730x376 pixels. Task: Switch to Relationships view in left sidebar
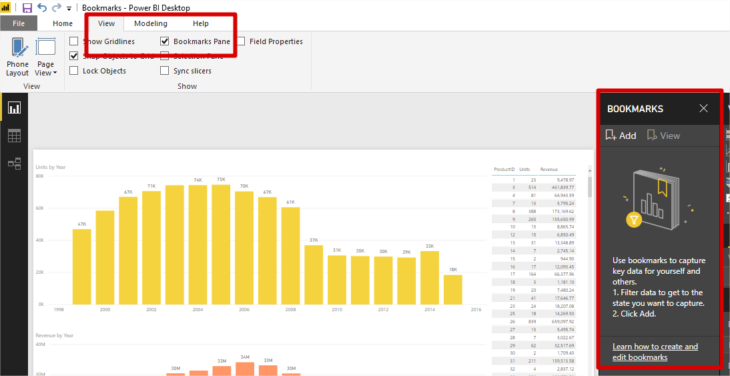pos(14,163)
